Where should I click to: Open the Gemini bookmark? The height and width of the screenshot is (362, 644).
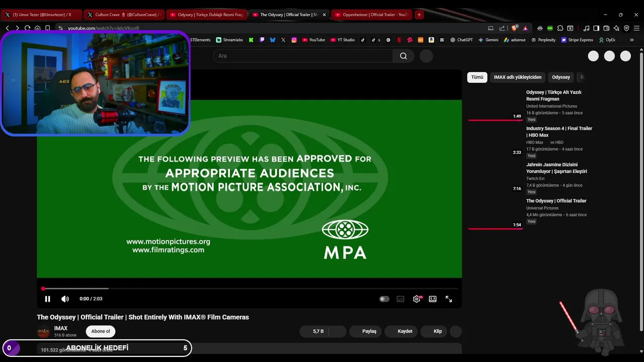click(489, 40)
